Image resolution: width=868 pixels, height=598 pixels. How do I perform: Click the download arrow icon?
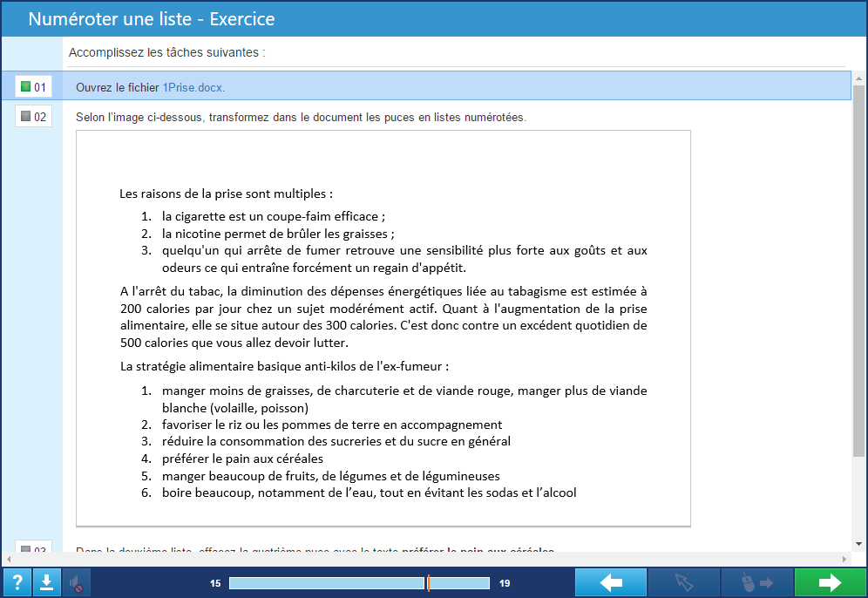pyautogui.click(x=46, y=582)
